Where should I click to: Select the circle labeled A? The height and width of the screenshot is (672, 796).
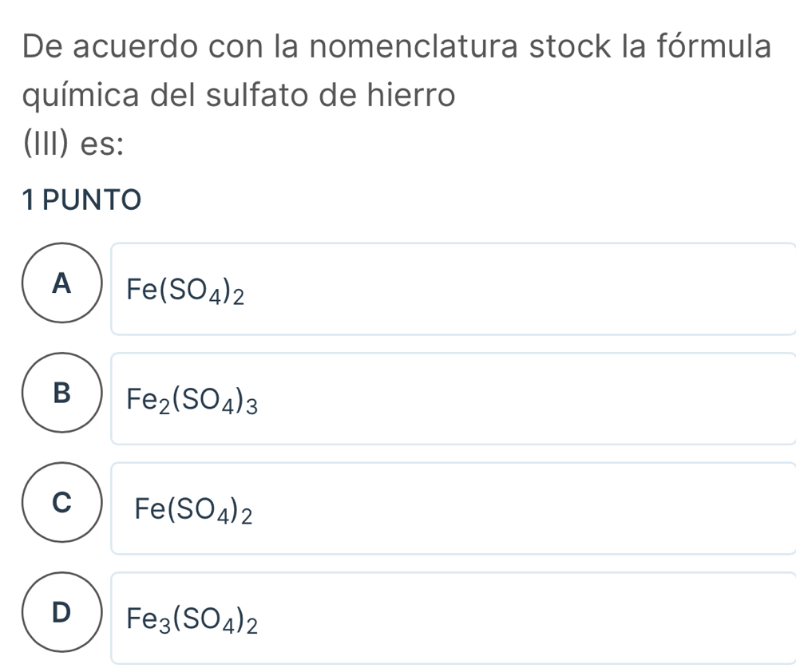click(61, 283)
